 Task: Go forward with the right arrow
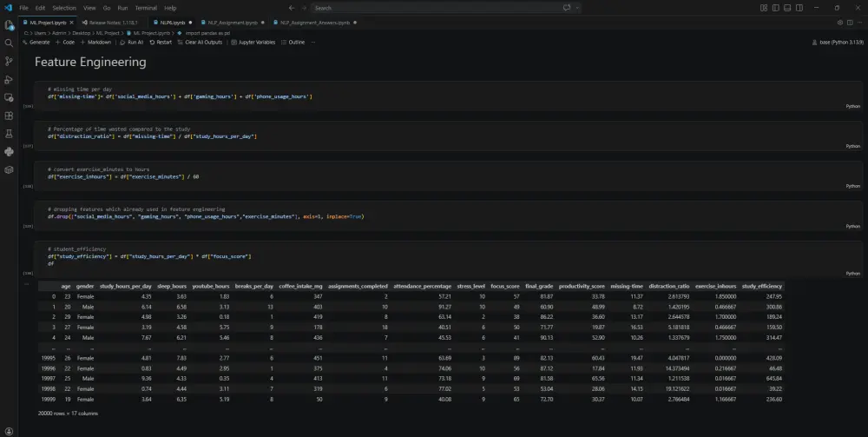pyautogui.click(x=304, y=8)
